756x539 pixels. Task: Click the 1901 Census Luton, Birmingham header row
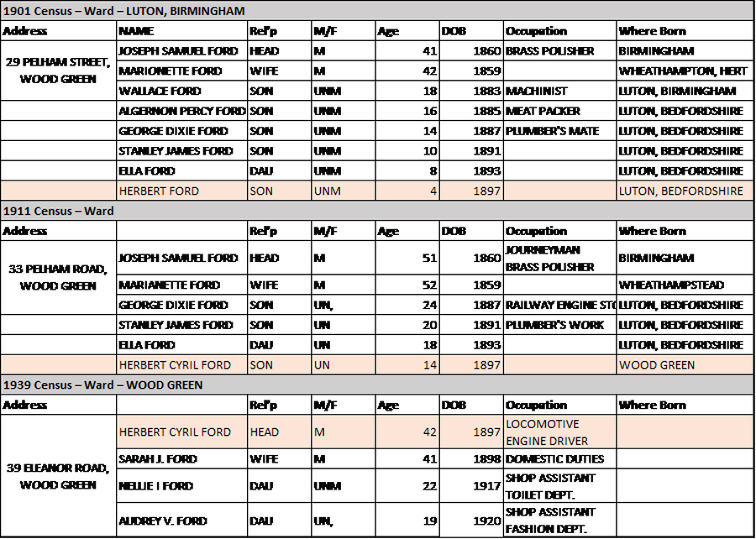click(x=376, y=10)
